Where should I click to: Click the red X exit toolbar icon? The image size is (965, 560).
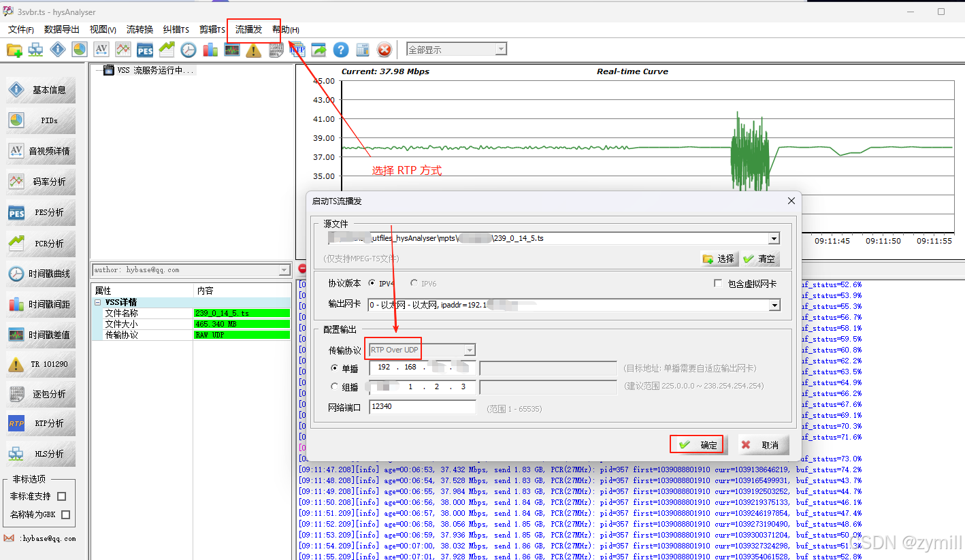385,50
